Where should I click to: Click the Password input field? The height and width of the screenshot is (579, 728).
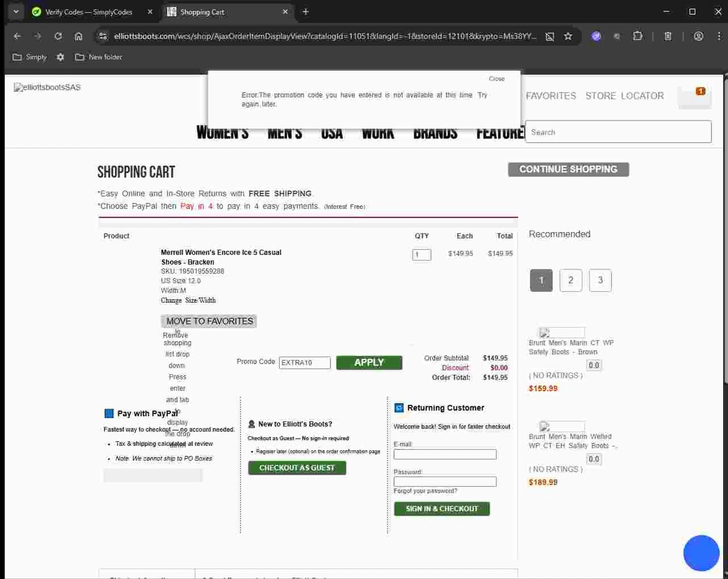[445, 481]
